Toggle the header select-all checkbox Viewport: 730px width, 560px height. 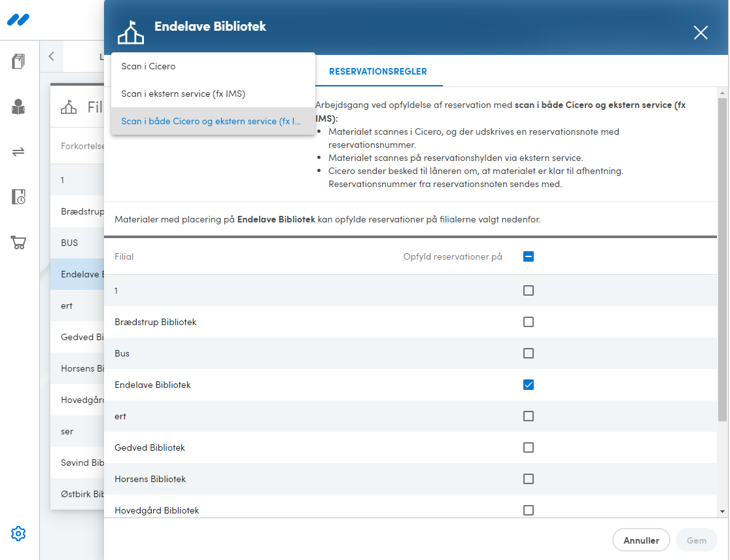[529, 256]
